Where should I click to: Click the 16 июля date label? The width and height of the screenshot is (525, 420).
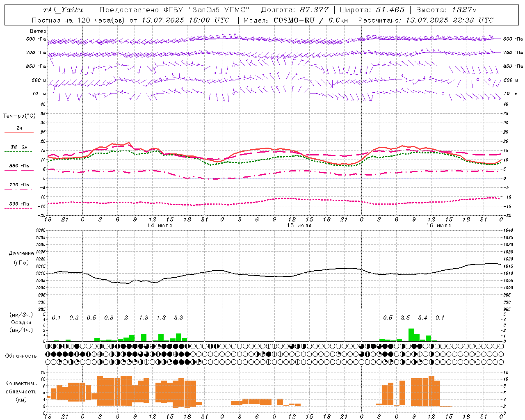[x=438, y=226]
